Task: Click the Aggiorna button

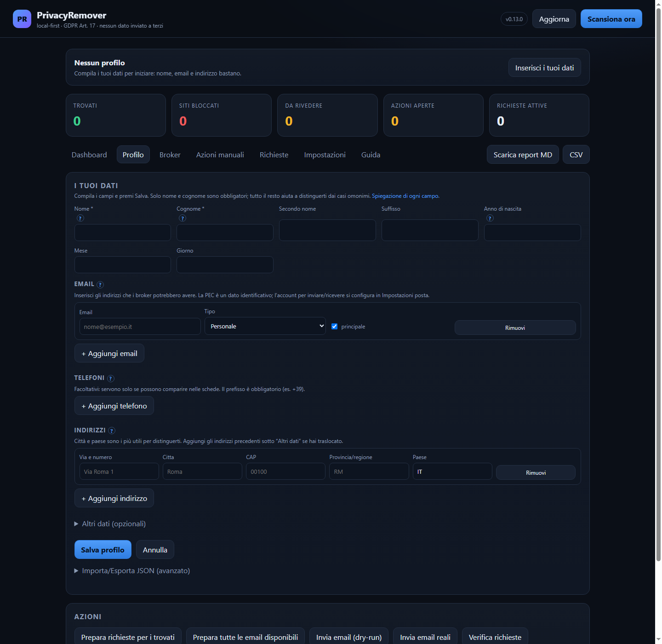Action: pyautogui.click(x=554, y=19)
